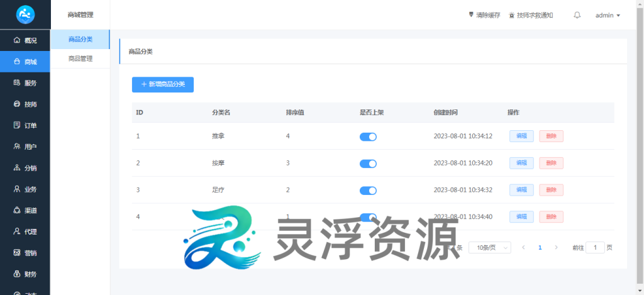Image resolution: width=644 pixels, height=295 pixels.
Task: Open the 10条/页 page size dropdown
Action: point(490,247)
